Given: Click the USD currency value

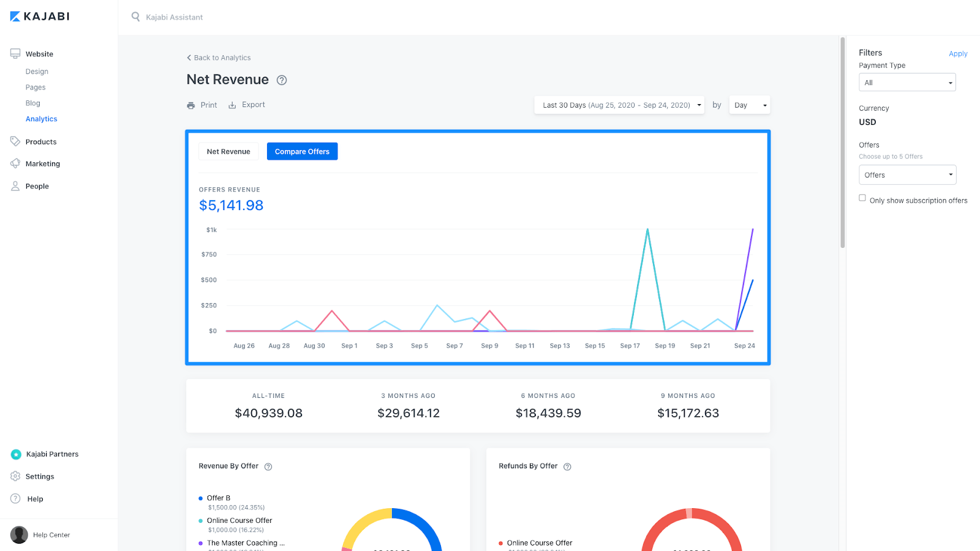Looking at the screenshot, I should [x=867, y=122].
